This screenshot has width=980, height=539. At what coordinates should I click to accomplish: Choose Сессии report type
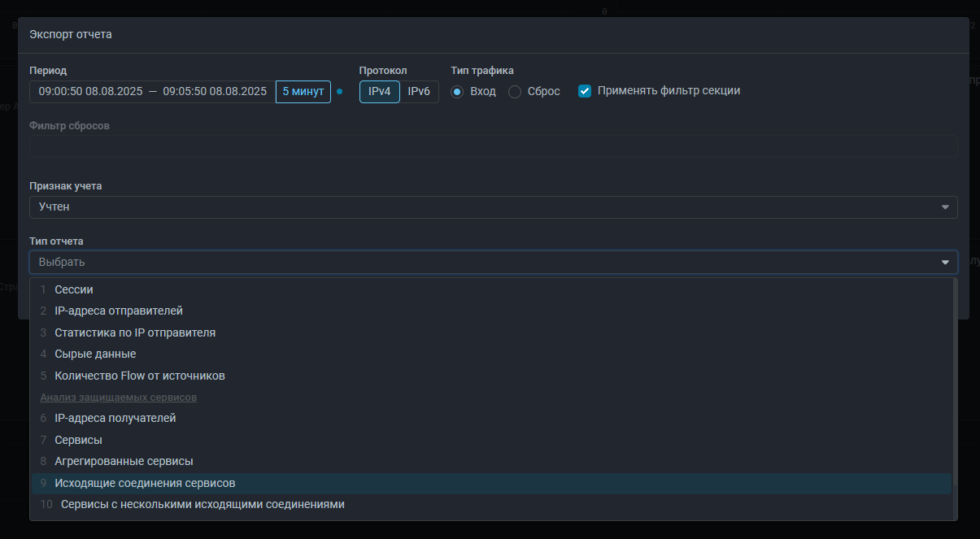click(74, 289)
